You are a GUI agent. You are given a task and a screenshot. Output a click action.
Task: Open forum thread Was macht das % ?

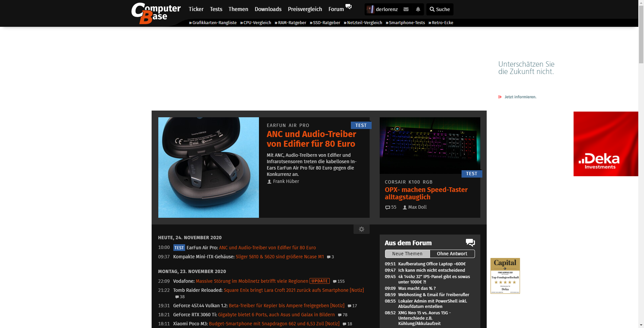(417, 288)
